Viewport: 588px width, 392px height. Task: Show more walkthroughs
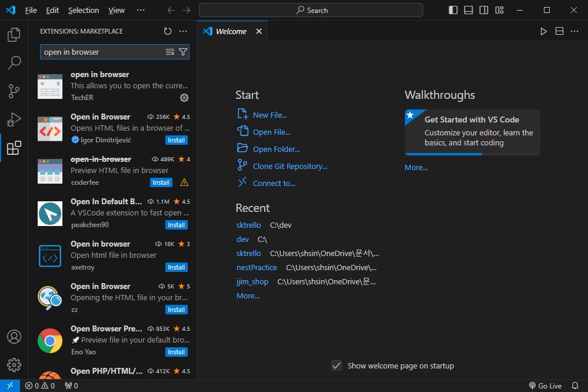pyautogui.click(x=416, y=168)
